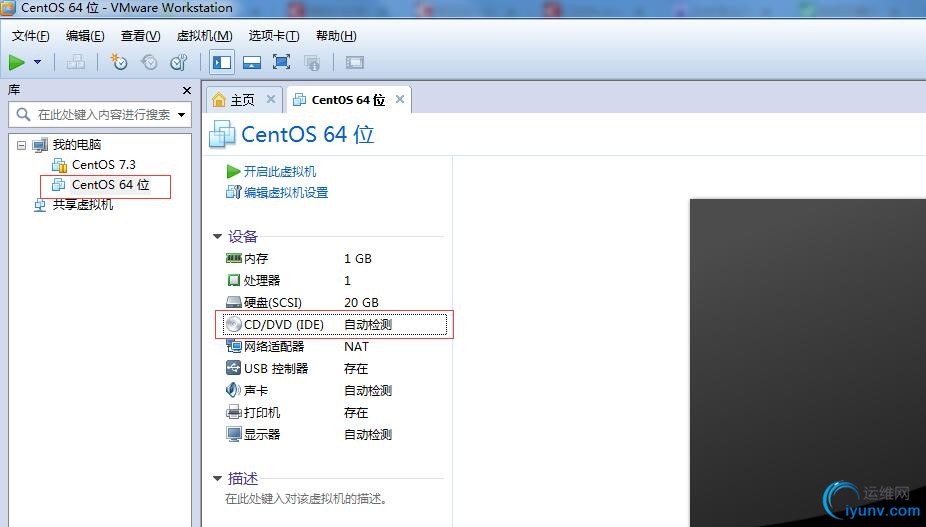Click the VM black preview screen
Viewport: 926px width, 527px height.
pos(808,363)
